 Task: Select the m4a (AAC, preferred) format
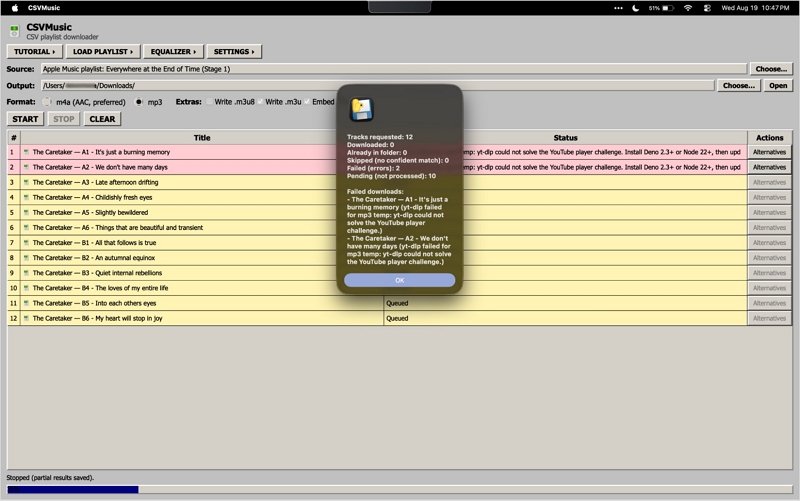click(47, 102)
